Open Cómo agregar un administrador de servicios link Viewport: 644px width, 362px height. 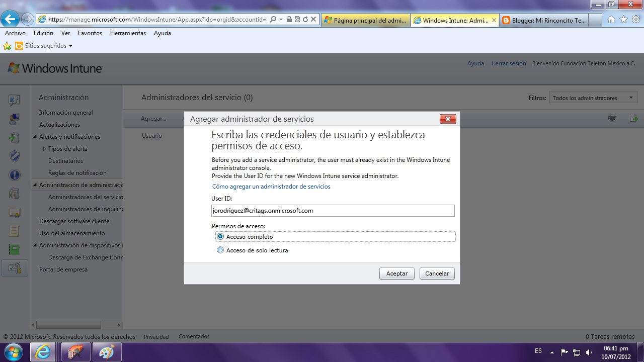point(271,187)
